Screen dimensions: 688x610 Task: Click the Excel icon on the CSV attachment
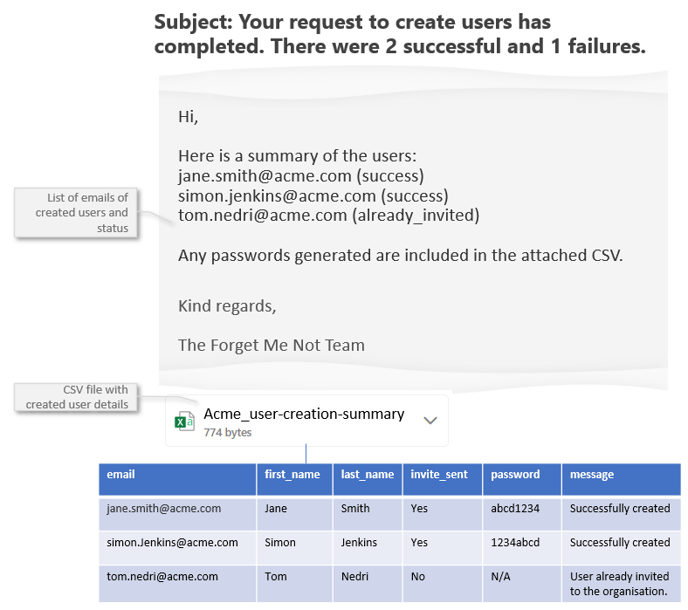(185, 422)
